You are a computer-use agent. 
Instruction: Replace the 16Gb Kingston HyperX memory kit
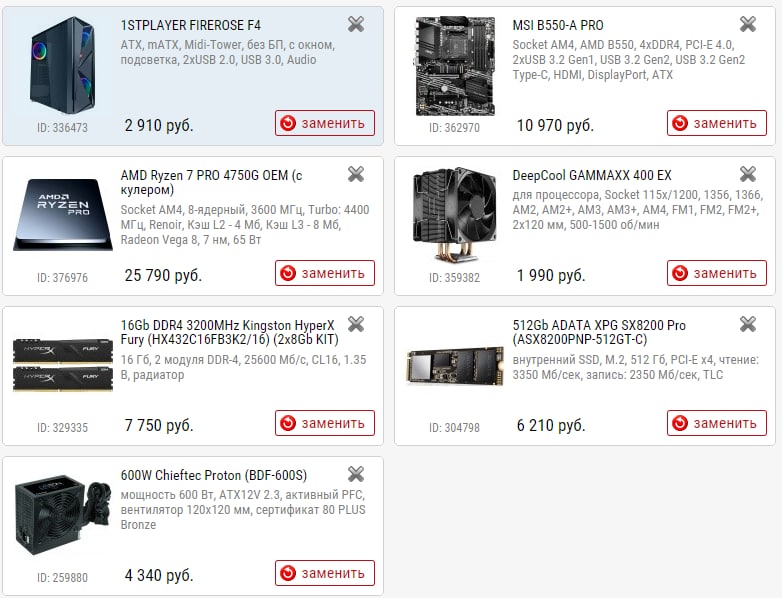tap(325, 423)
